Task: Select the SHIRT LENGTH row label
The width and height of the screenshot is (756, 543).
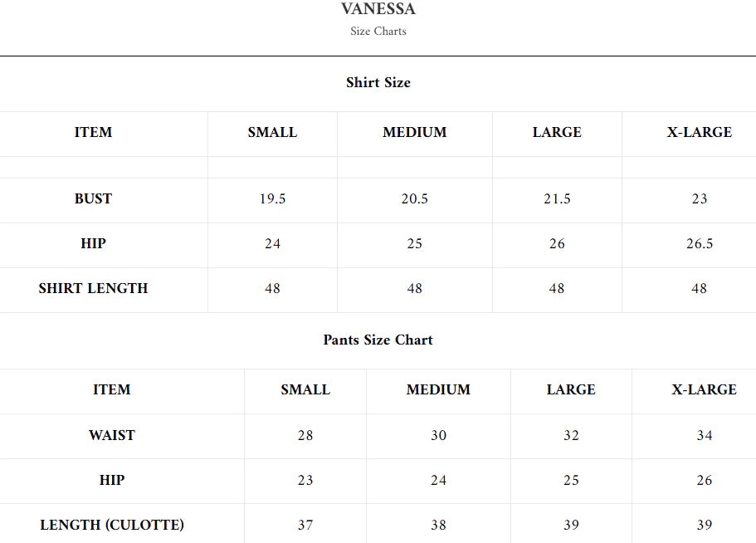Action: [93, 288]
